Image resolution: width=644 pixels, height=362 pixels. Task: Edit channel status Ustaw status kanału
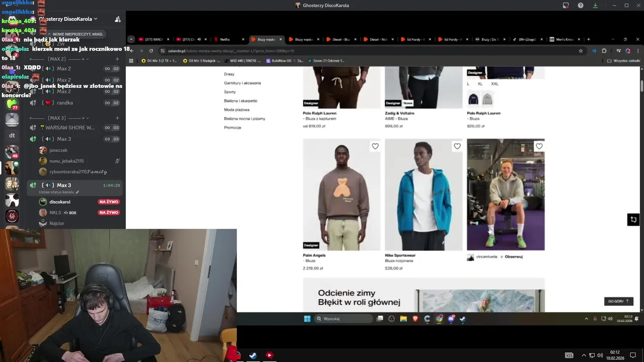(x=59, y=192)
